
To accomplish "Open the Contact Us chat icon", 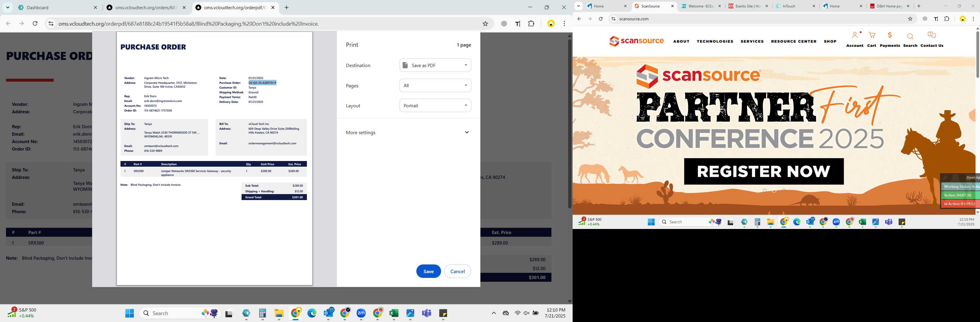I will point(932,35).
